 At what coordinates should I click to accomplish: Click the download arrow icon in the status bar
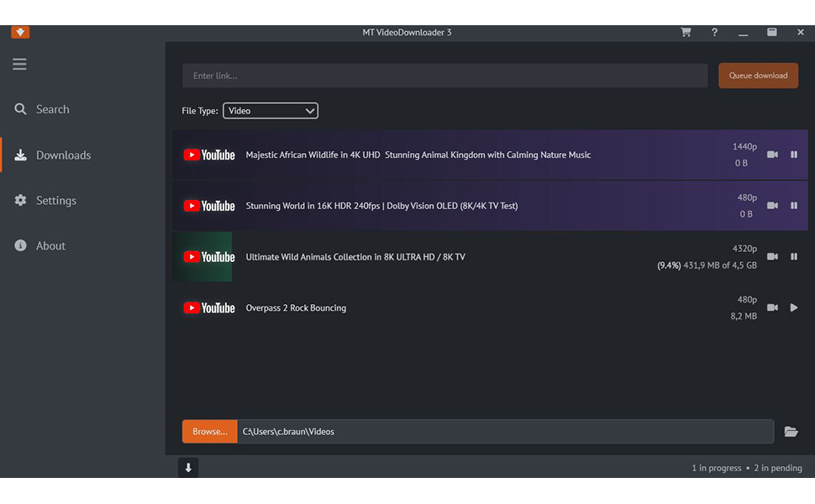pos(188,468)
